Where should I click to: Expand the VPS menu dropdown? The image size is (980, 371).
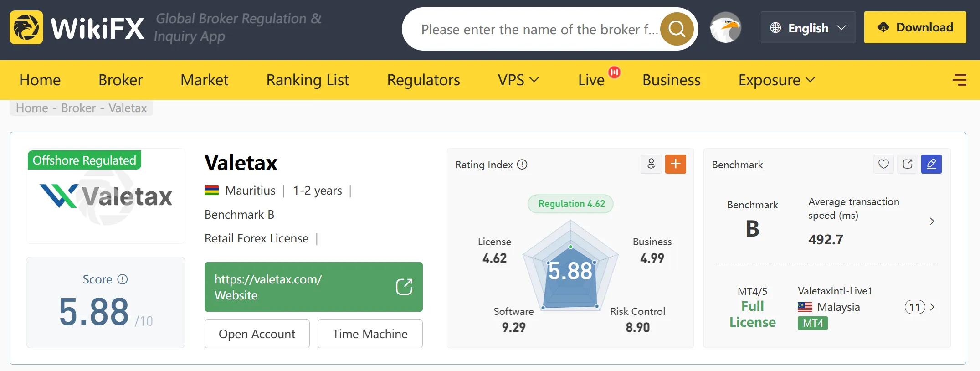(518, 80)
